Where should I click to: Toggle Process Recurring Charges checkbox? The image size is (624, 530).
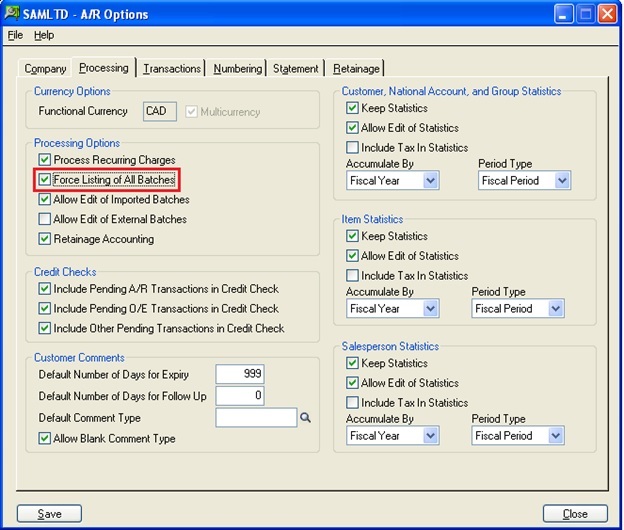[45, 160]
